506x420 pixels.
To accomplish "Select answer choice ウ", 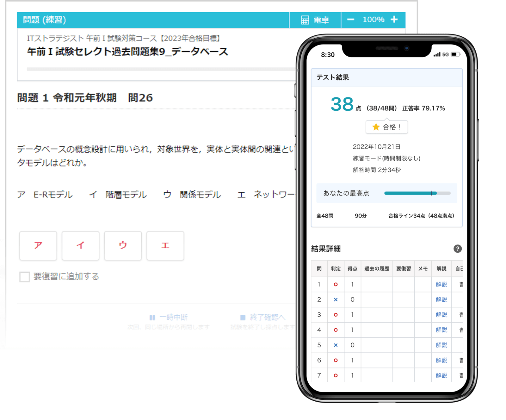I will click(x=123, y=246).
